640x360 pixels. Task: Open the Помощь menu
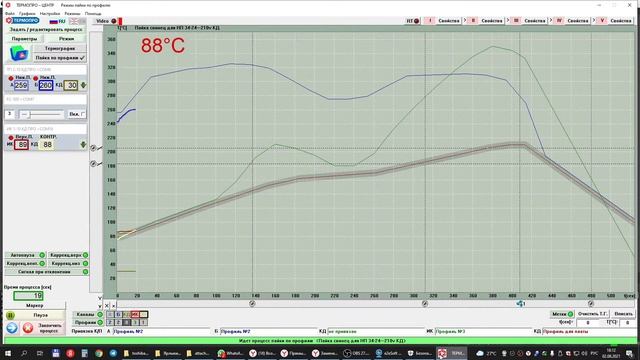(93, 13)
